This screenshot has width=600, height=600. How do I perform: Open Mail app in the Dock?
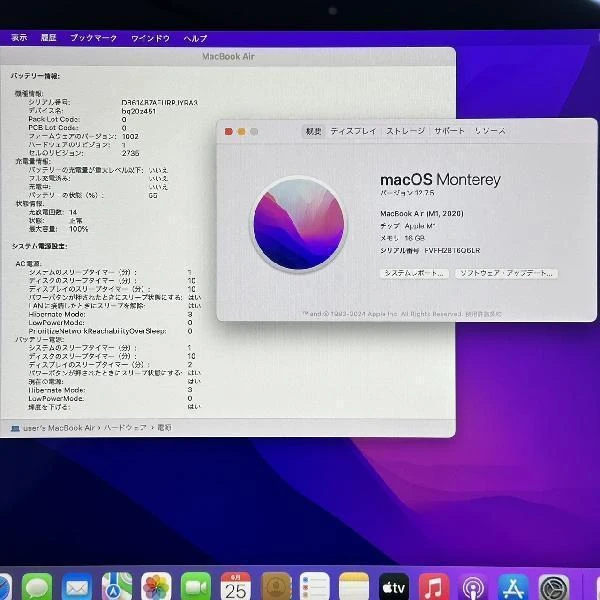pos(77,587)
